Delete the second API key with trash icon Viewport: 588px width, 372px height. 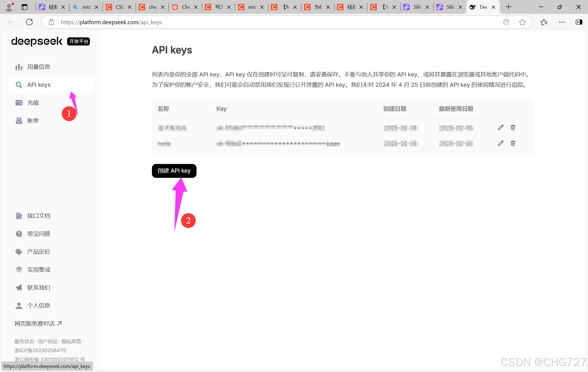(x=513, y=143)
